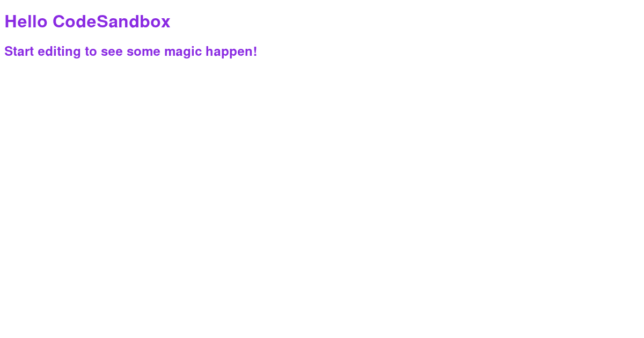Click the capital "S" inside CodeSandbox
The image size is (644, 338).
(x=102, y=21)
